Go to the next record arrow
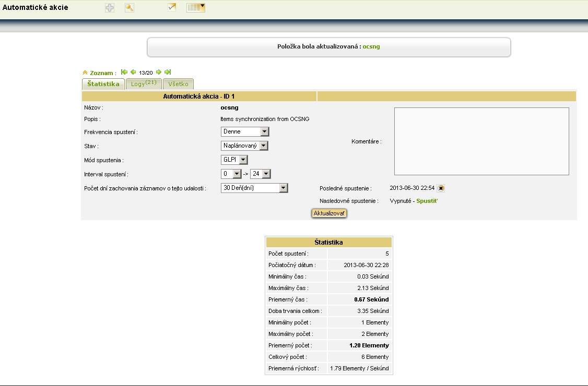Image resolution: width=588 pixels, height=386 pixels. tap(159, 72)
